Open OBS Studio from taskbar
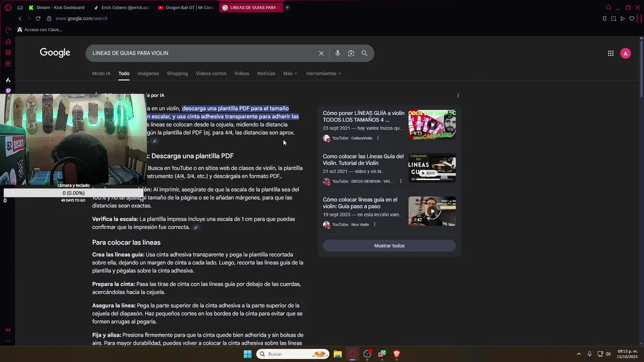The width and height of the screenshot is (644, 362). click(x=367, y=354)
